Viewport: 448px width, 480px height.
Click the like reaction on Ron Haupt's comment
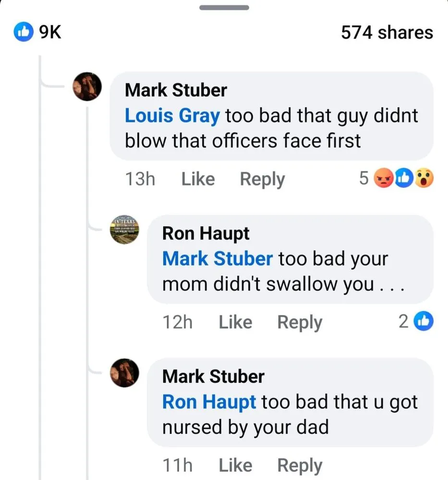click(x=424, y=322)
